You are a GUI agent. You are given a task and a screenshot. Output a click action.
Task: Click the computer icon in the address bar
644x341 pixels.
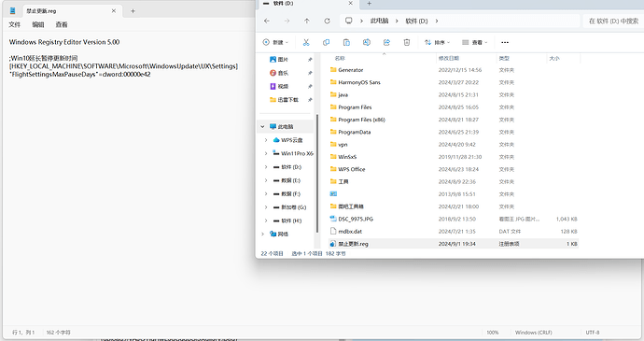point(349,21)
